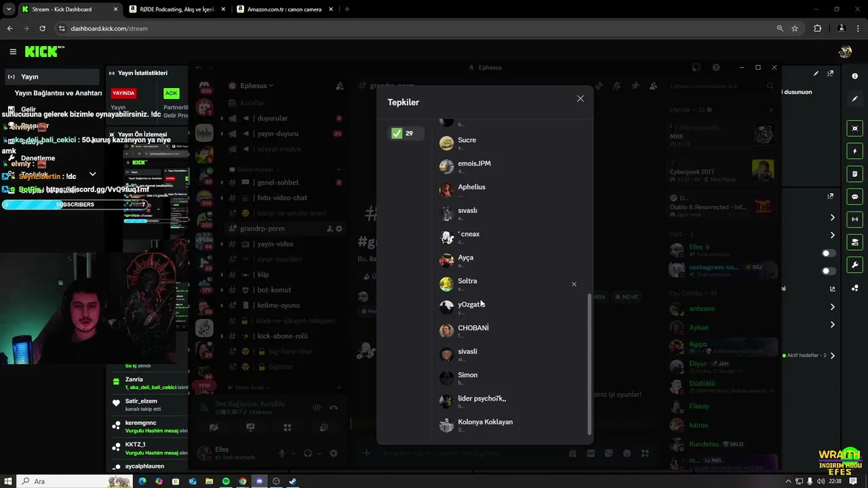Click the green chat bubble icon
This screenshot has height=488, width=868.
854,197
